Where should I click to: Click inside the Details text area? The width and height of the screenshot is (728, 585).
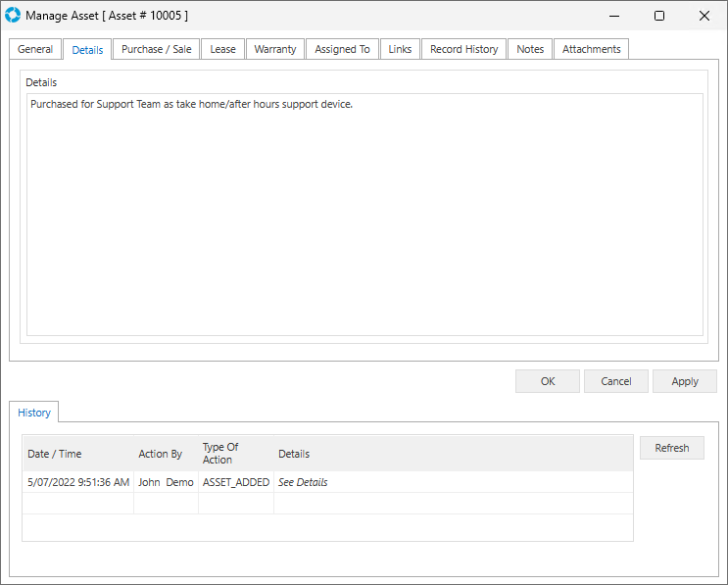pos(364,216)
